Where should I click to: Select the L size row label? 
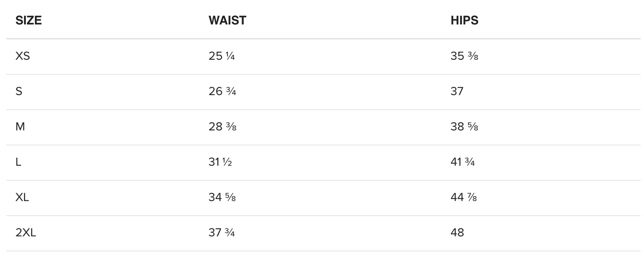[18, 162]
